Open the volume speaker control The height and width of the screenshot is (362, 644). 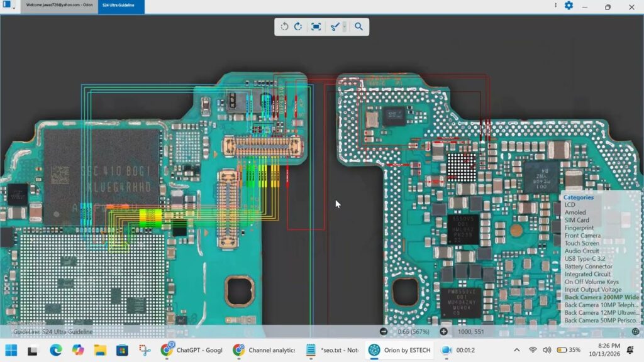coord(547,350)
